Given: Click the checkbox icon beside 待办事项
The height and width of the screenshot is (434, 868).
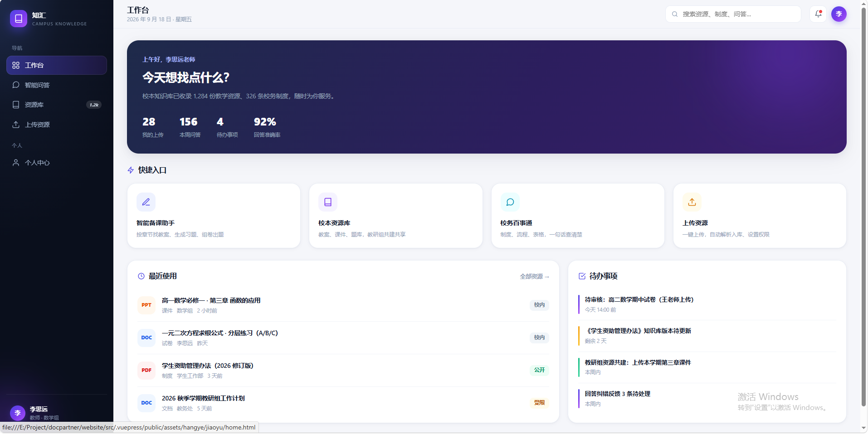Looking at the screenshot, I should pos(582,276).
